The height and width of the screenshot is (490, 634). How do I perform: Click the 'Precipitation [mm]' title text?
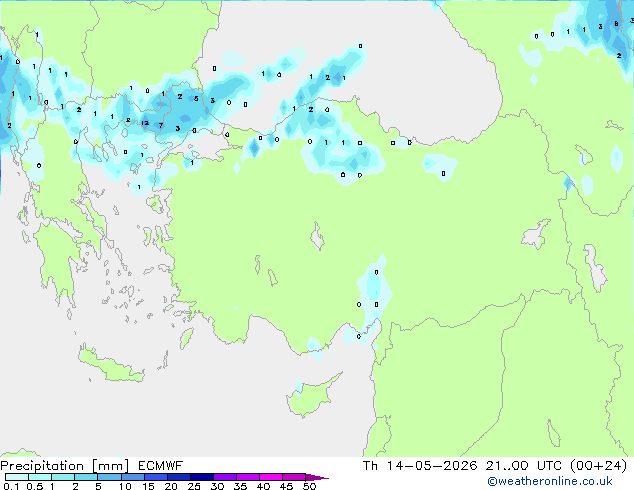click(x=64, y=466)
